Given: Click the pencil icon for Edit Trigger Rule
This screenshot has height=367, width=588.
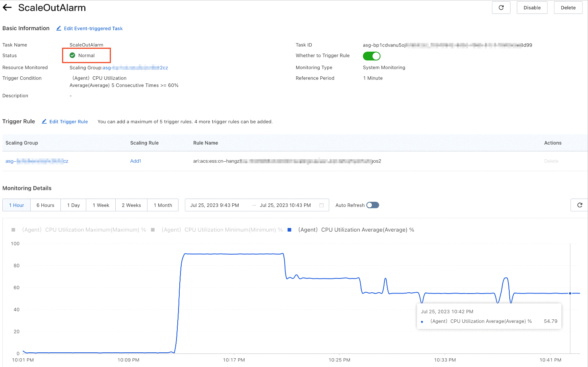Looking at the screenshot, I should (44, 122).
